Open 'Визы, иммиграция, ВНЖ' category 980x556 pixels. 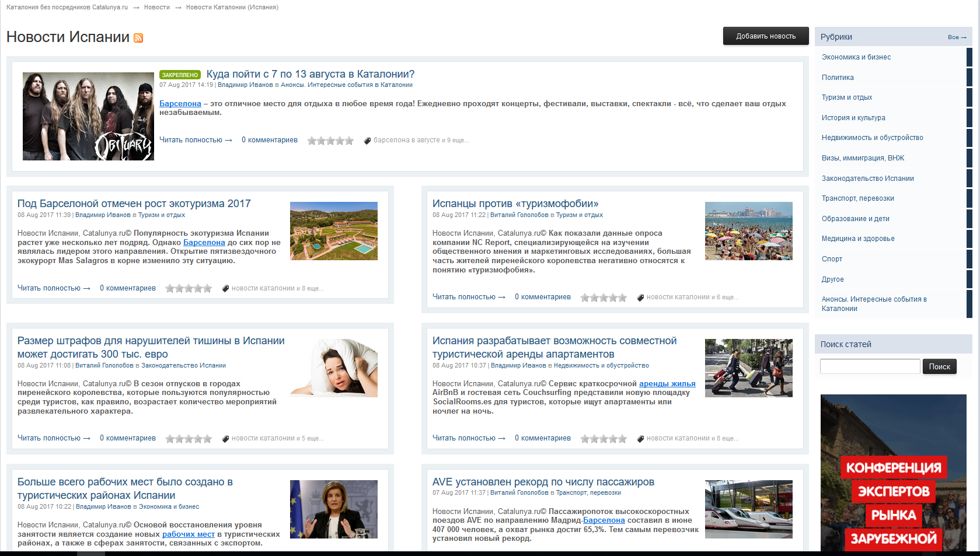point(863,158)
